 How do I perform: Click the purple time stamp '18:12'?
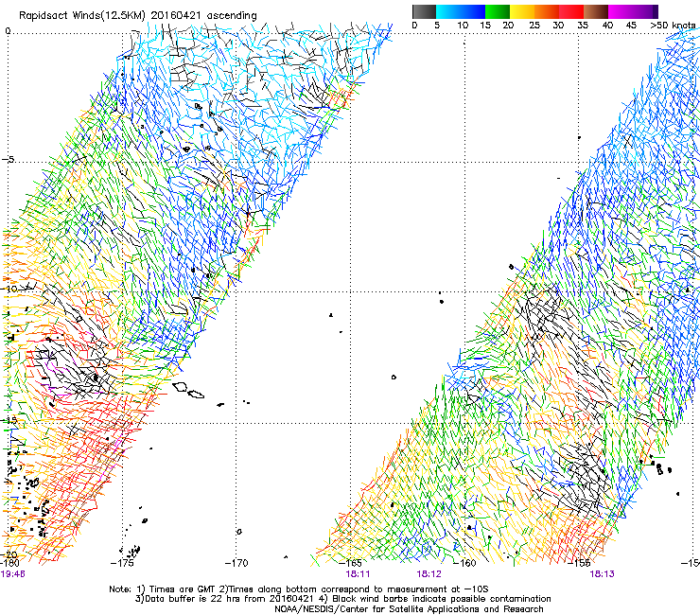click(x=429, y=574)
